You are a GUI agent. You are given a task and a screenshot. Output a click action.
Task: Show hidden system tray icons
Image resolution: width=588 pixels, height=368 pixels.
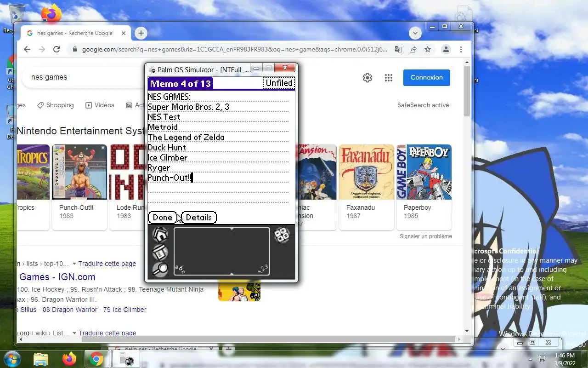click(531, 359)
